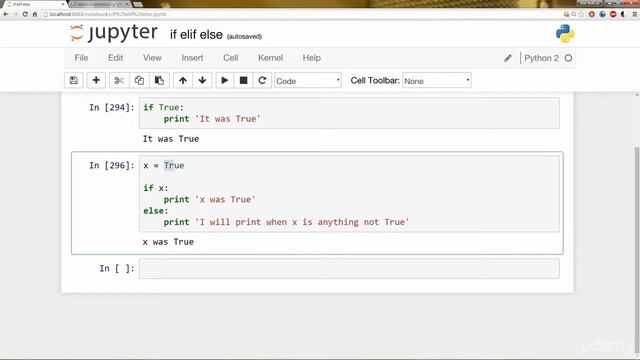Viewport: 640px width, 360px height.
Task: Open the Edit menu
Action: (116, 58)
